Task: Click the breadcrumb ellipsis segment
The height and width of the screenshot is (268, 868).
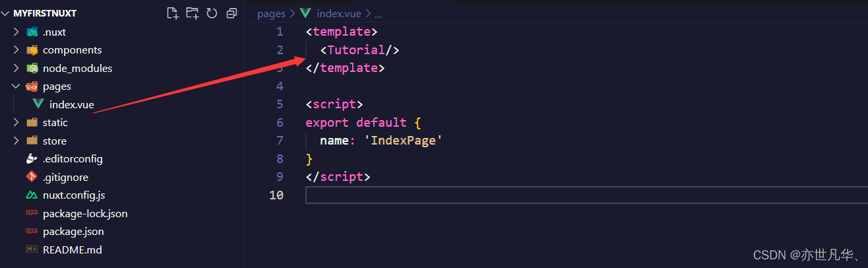Action: 379,14
